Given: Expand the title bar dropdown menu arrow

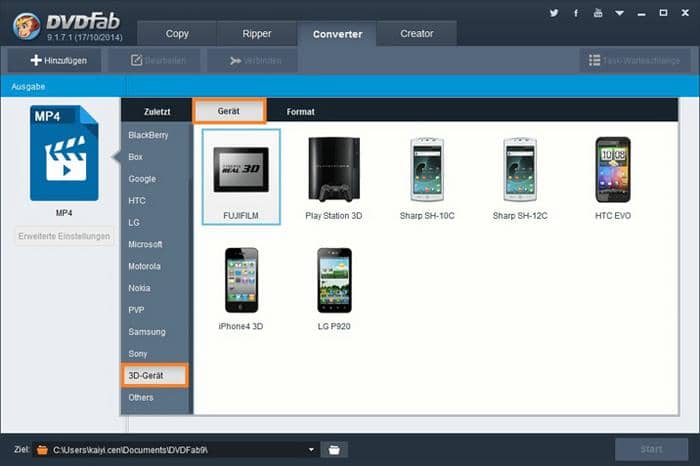Looking at the screenshot, I should tap(620, 13).
